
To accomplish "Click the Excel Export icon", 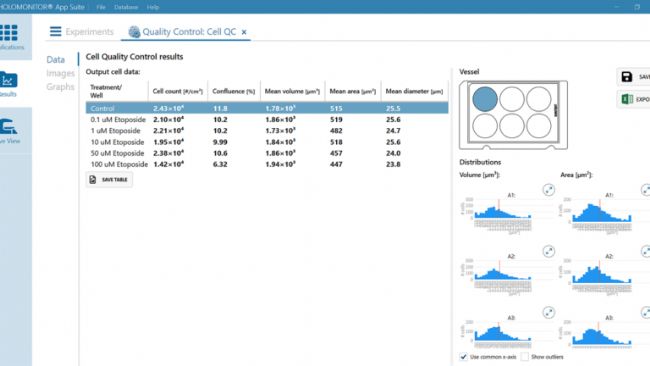I will click(627, 99).
